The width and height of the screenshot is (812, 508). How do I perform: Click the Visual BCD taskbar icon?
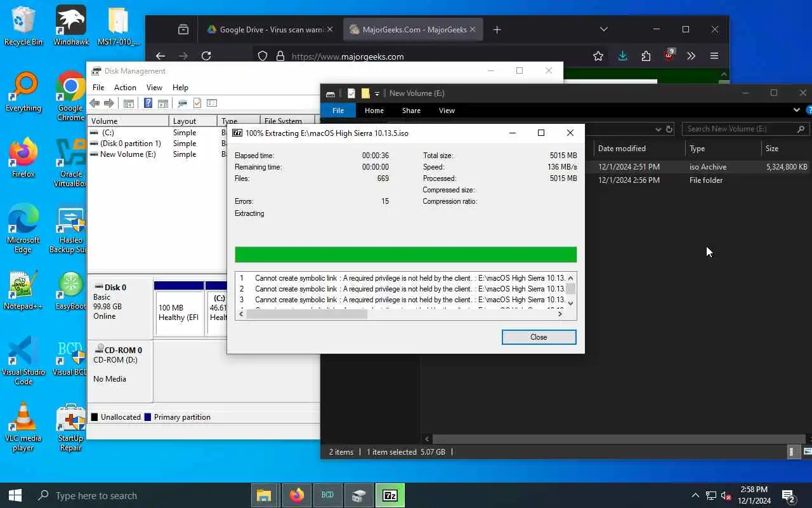tap(327, 495)
